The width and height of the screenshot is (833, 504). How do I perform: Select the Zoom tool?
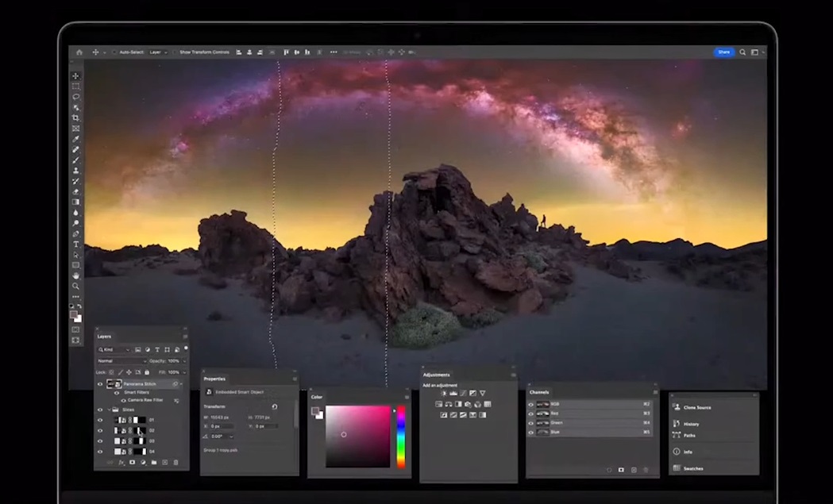coord(76,287)
